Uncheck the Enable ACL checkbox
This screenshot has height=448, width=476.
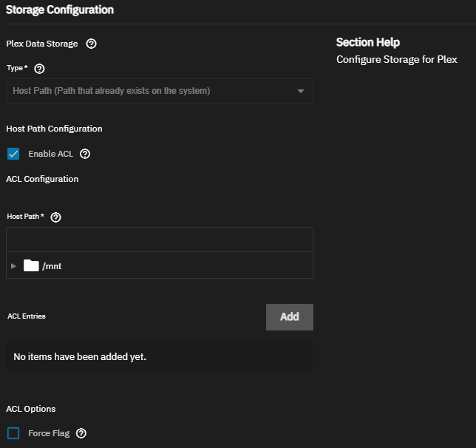(x=13, y=154)
